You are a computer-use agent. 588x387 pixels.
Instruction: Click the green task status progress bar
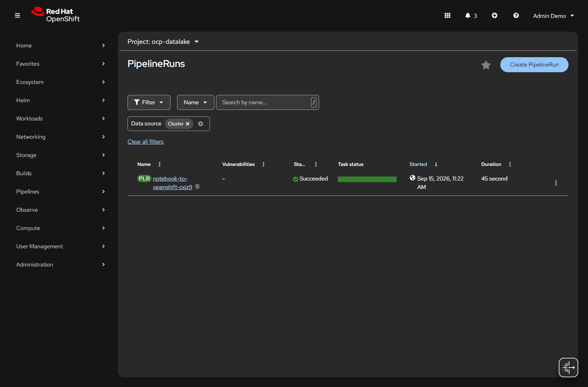pos(367,179)
